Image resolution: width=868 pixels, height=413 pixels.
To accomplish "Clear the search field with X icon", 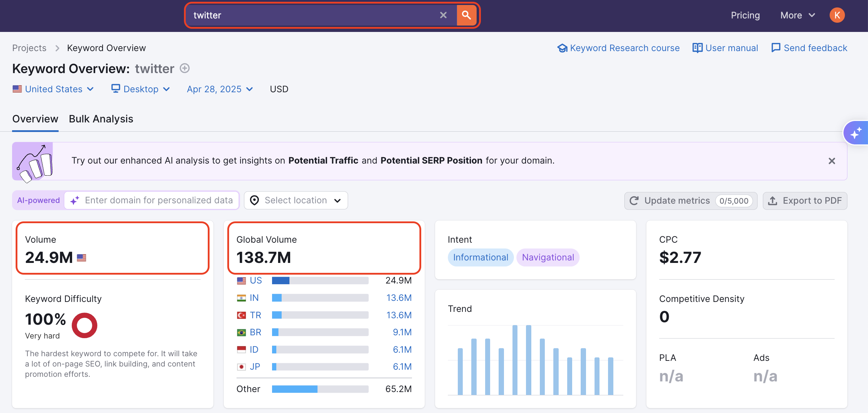I will pyautogui.click(x=443, y=15).
